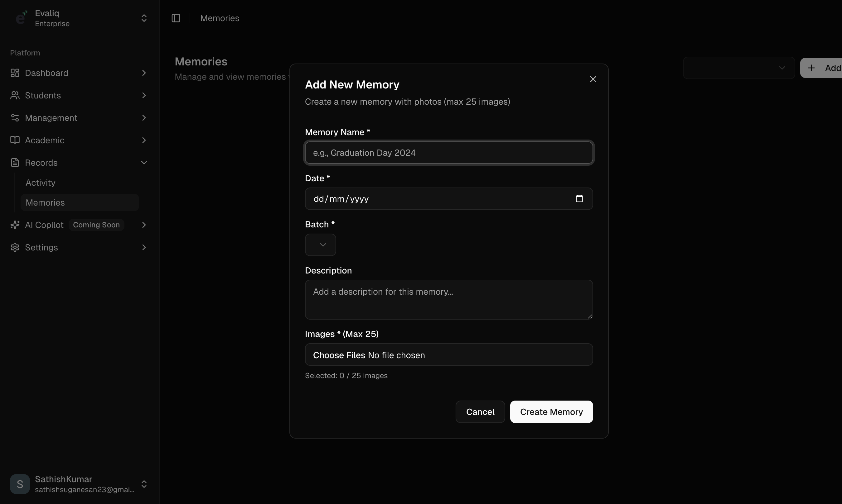
Task: Select Memories in the sidebar
Action: click(x=45, y=203)
